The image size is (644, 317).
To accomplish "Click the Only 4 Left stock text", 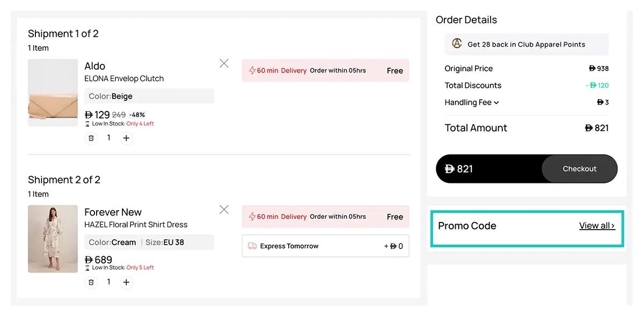I will (140, 124).
